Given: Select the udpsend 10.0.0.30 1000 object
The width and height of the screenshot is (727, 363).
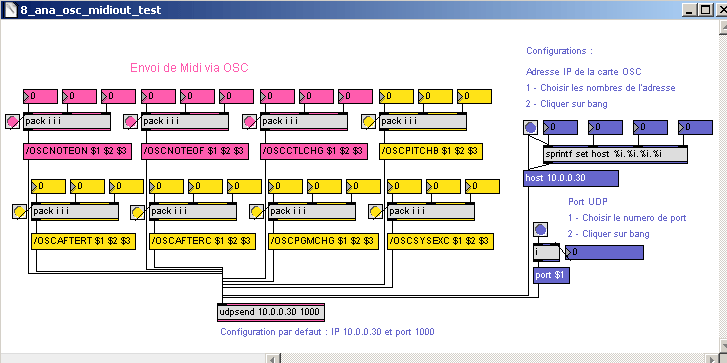Looking at the screenshot, I should pyautogui.click(x=271, y=312).
